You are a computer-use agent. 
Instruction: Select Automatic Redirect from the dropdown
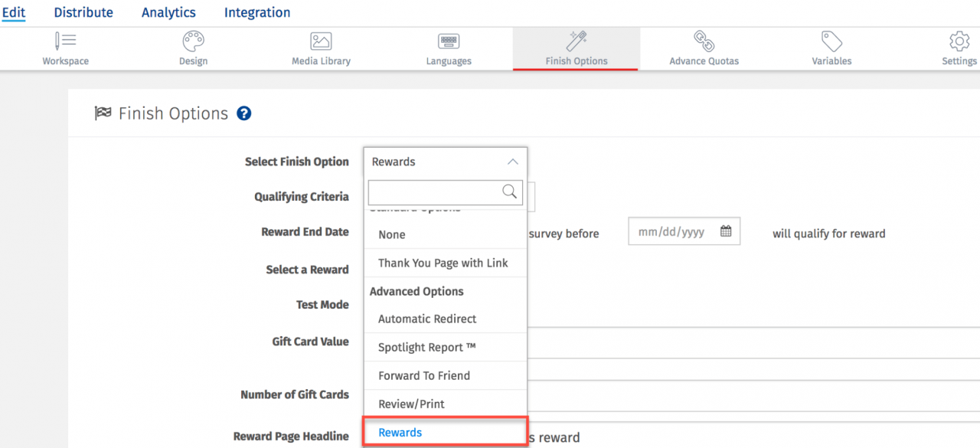click(x=427, y=319)
